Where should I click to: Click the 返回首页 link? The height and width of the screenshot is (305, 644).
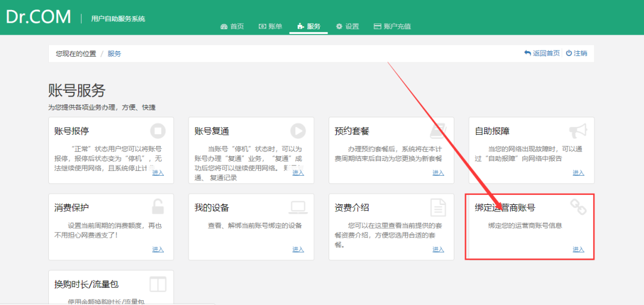click(x=541, y=53)
